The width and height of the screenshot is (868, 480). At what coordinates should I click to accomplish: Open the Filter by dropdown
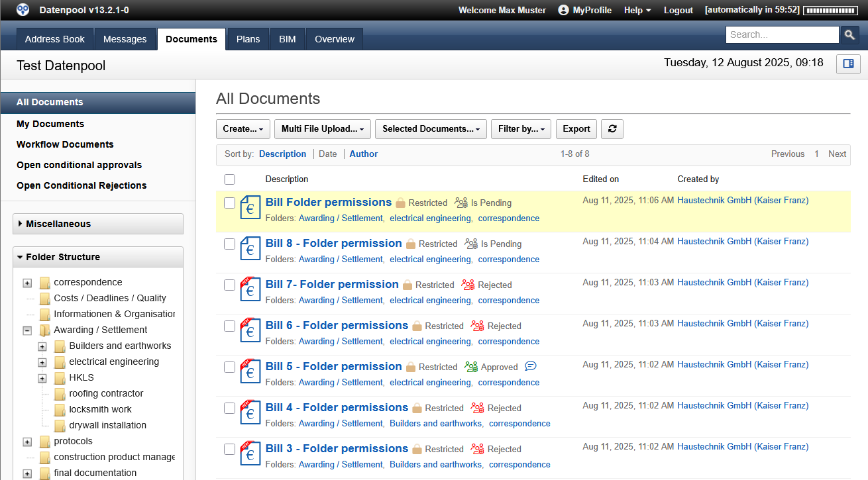coord(520,129)
